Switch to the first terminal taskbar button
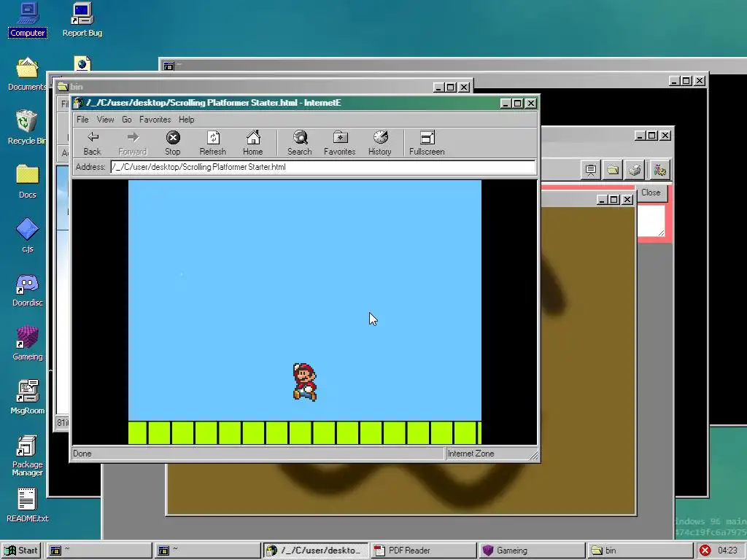Image resolution: width=747 pixels, height=560 pixels. [x=99, y=551]
